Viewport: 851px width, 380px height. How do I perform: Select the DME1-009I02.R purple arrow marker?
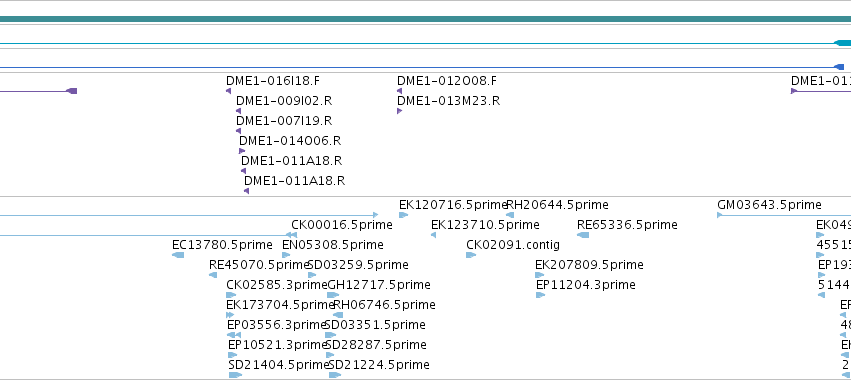point(238,111)
